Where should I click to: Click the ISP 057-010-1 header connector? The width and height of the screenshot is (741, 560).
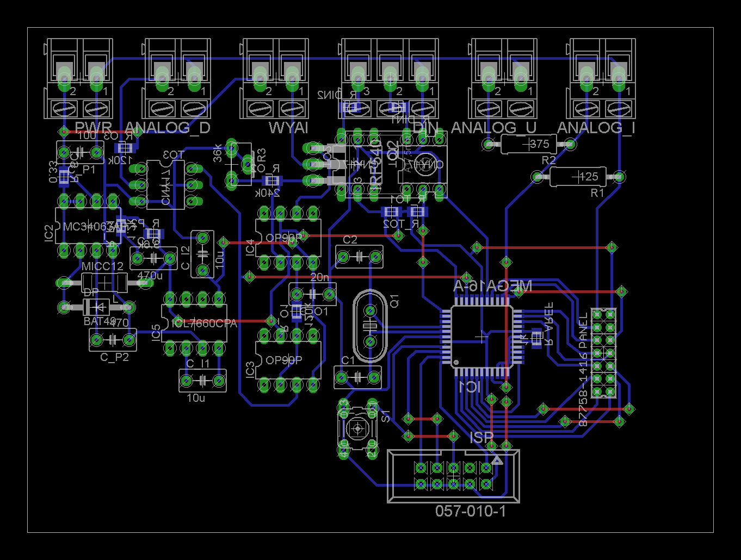(x=453, y=476)
